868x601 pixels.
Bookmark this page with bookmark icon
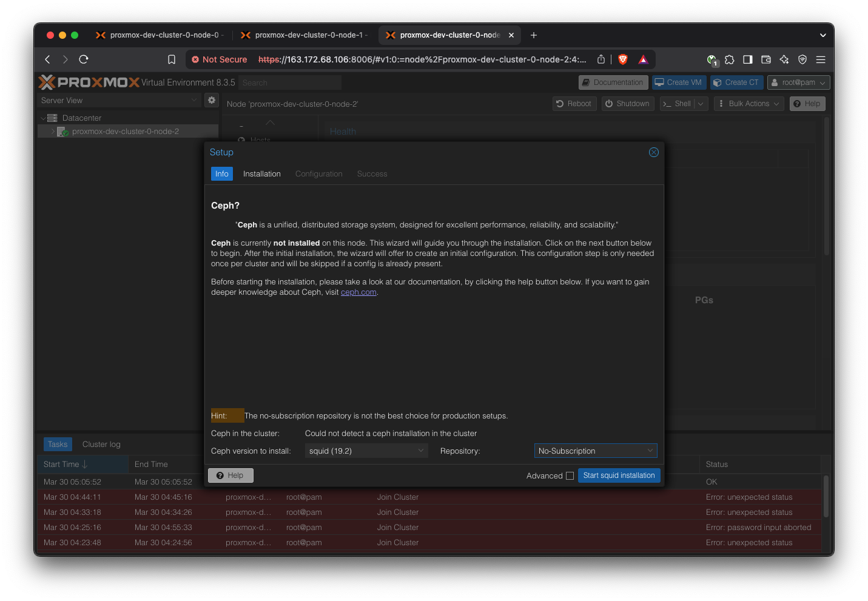[x=172, y=59]
